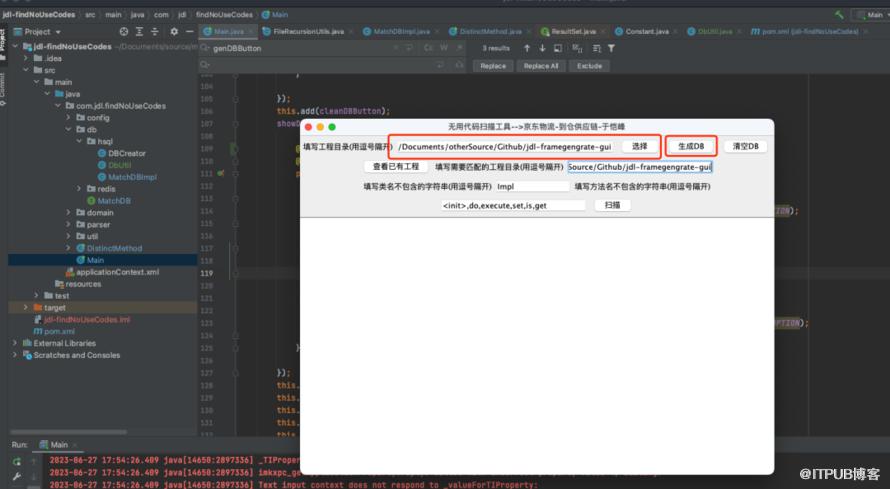Viewport: 890px width, 489px height.
Task: Expand the redis folder in tree
Action: [x=80, y=188]
